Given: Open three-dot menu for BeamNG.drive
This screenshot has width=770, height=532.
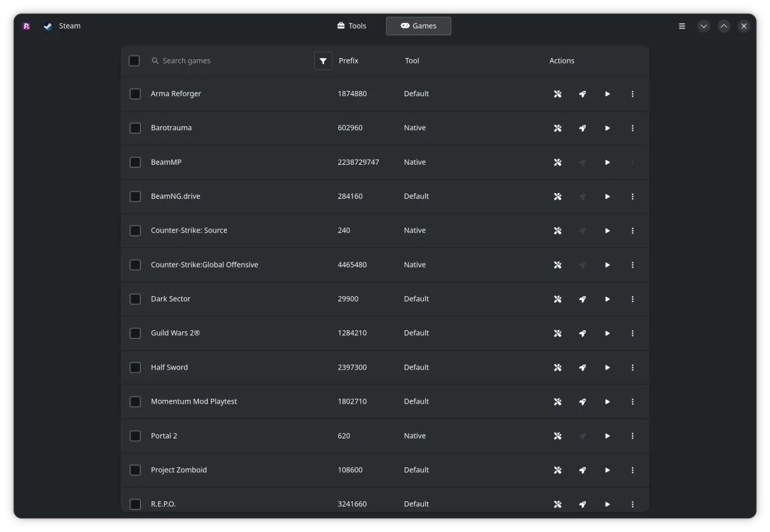Looking at the screenshot, I should [632, 197].
